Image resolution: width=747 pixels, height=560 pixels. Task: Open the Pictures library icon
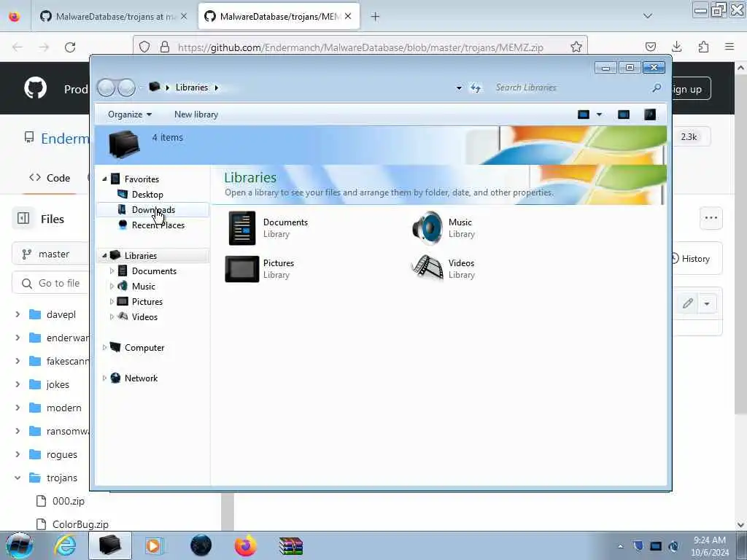tap(242, 268)
